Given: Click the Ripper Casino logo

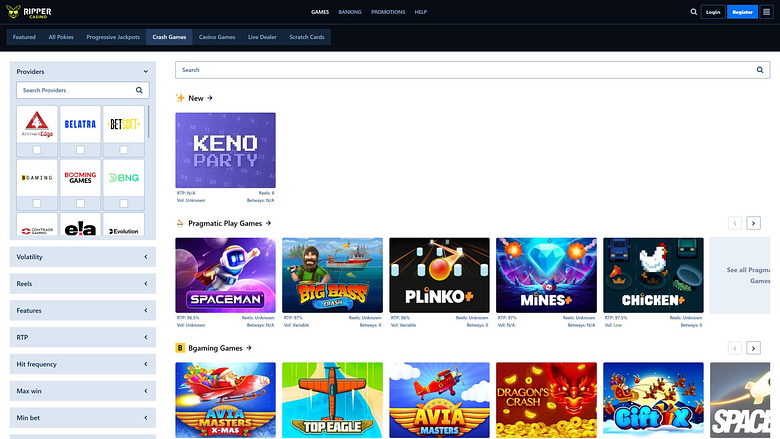Looking at the screenshot, I should [28, 12].
